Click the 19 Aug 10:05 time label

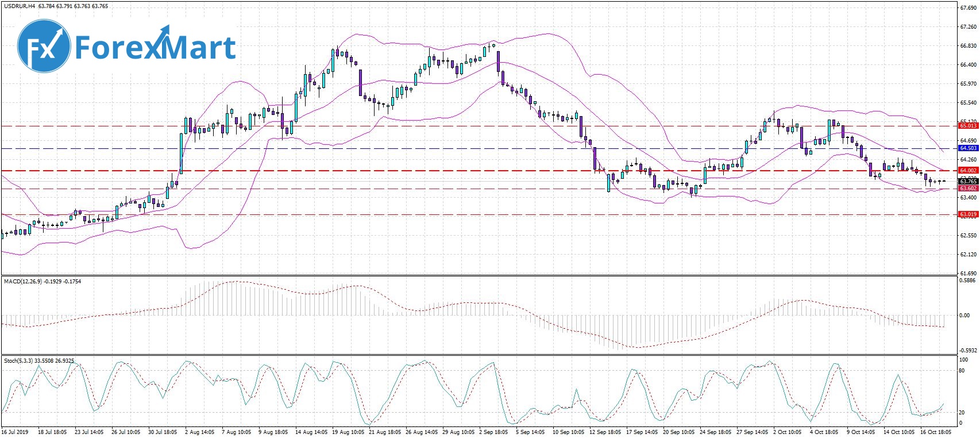(x=348, y=432)
